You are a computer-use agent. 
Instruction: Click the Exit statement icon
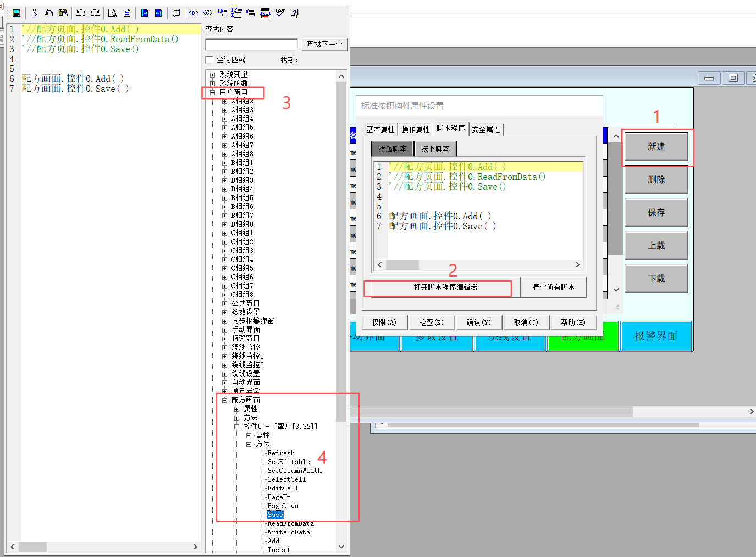point(265,13)
